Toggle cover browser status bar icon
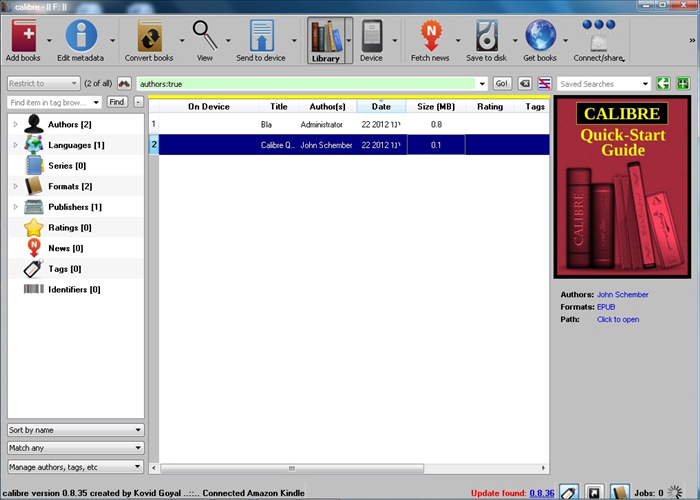The image size is (700, 500). point(594,492)
